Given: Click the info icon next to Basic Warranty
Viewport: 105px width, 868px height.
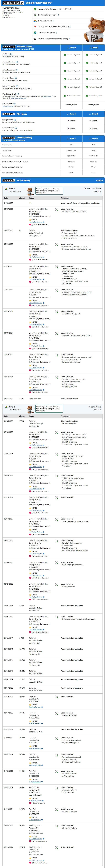Looking at the screenshot, I should tap(14, 104).
